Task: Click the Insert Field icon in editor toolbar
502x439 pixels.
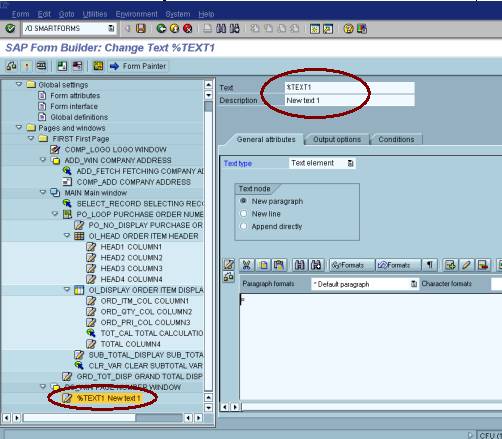Action: coord(450,265)
